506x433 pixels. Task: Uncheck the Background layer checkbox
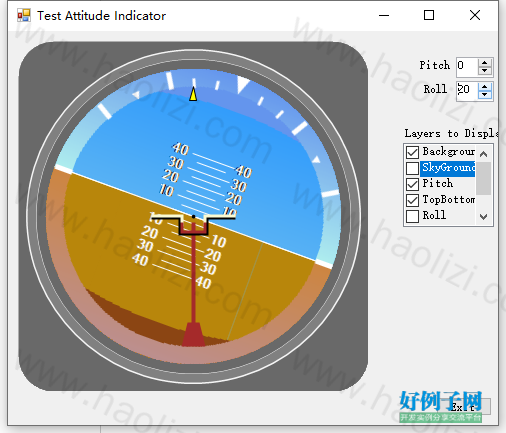click(412, 152)
